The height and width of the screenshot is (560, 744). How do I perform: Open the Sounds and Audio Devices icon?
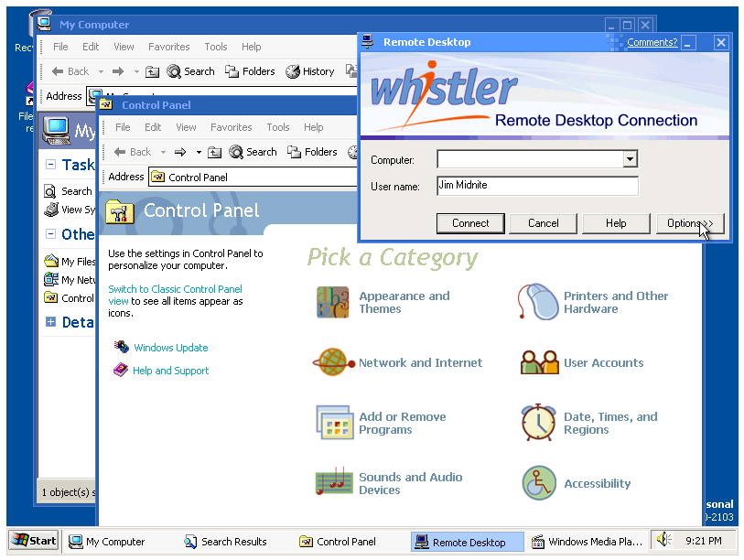[x=334, y=483]
